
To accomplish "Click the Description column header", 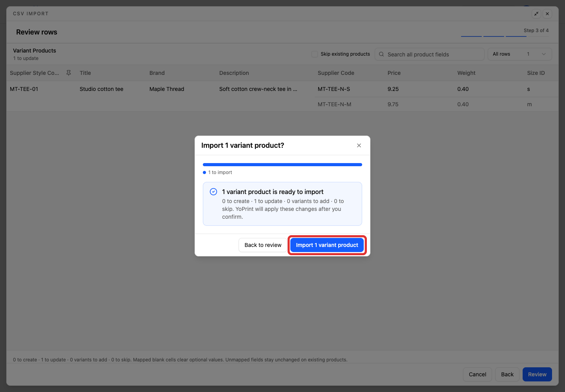I will coord(234,73).
